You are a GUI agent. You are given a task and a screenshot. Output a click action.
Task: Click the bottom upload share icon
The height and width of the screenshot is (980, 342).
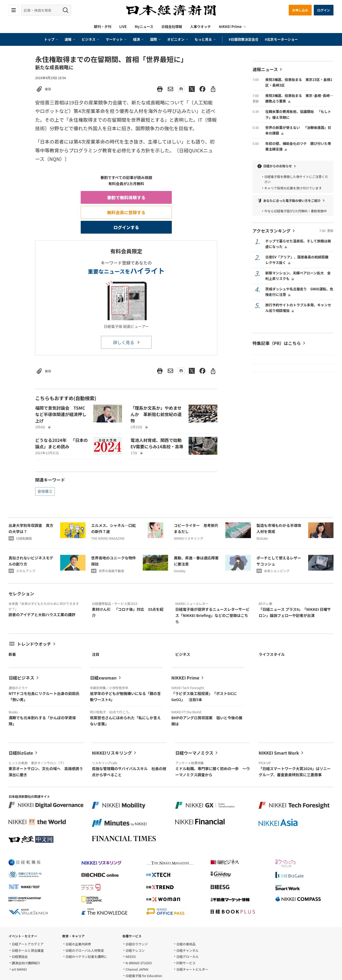(213, 371)
